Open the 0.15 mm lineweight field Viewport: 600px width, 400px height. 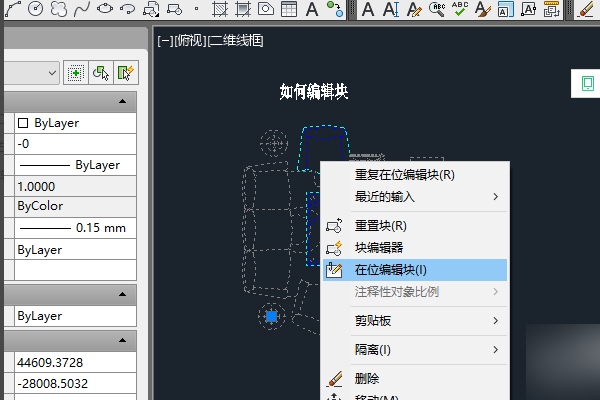pyautogui.click(x=75, y=228)
